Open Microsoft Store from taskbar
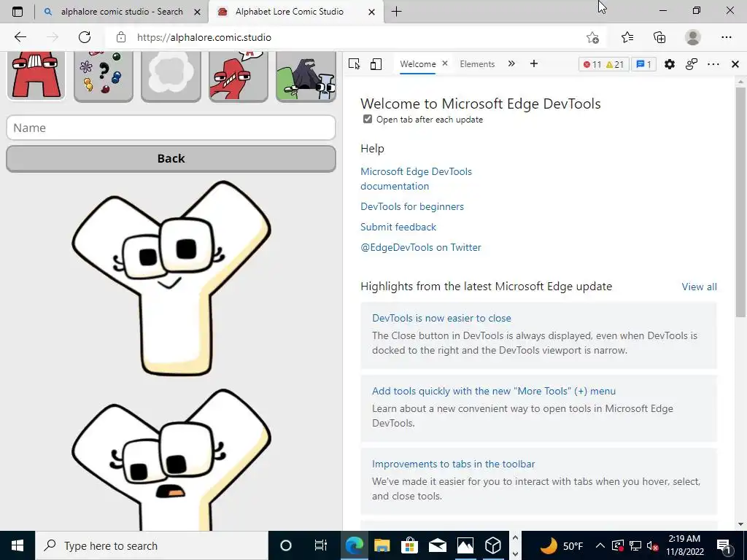The width and height of the screenshot is (747, 560). point(409,545)
